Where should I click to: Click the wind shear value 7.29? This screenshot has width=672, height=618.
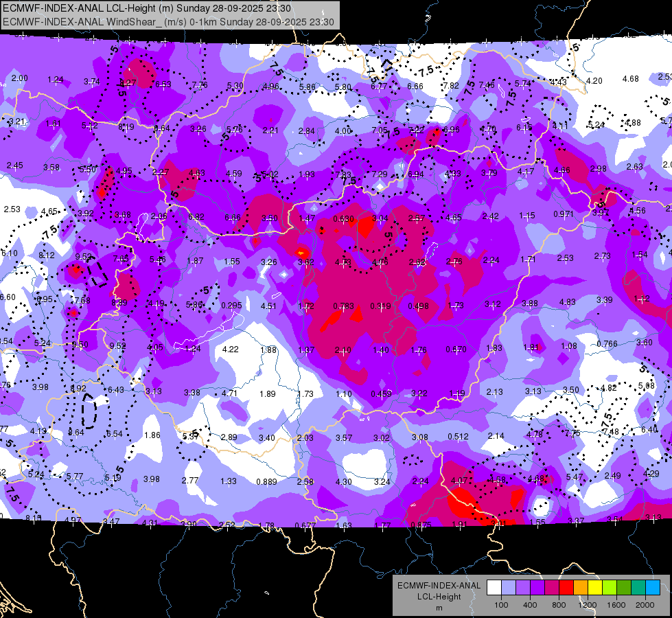click(x=380, y=174)
